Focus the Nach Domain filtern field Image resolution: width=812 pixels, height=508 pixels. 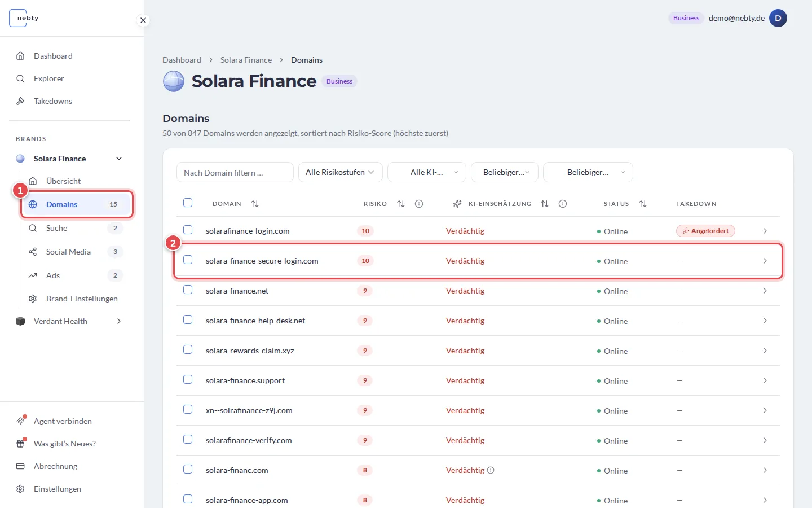(235, 172)
